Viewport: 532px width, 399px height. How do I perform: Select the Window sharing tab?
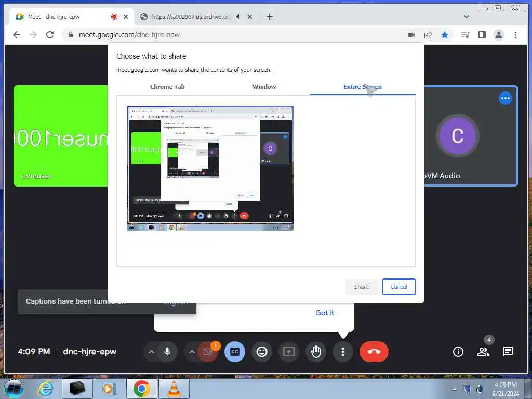pos(264,87)
